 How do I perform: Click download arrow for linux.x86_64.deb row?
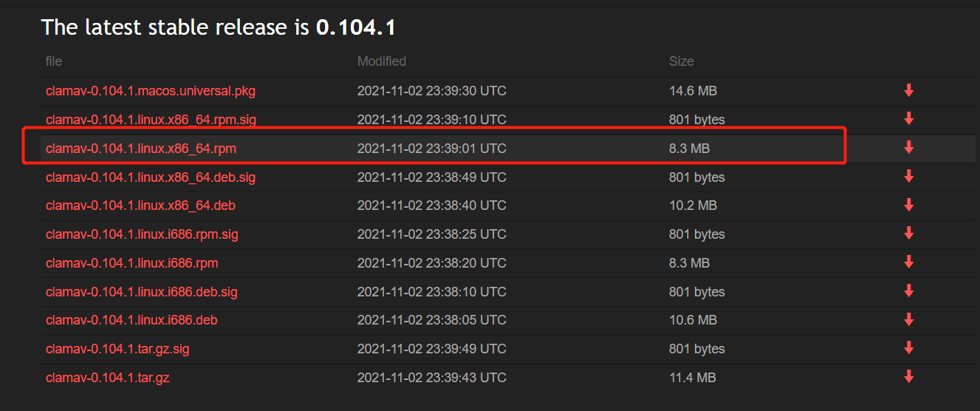(908, 205)
